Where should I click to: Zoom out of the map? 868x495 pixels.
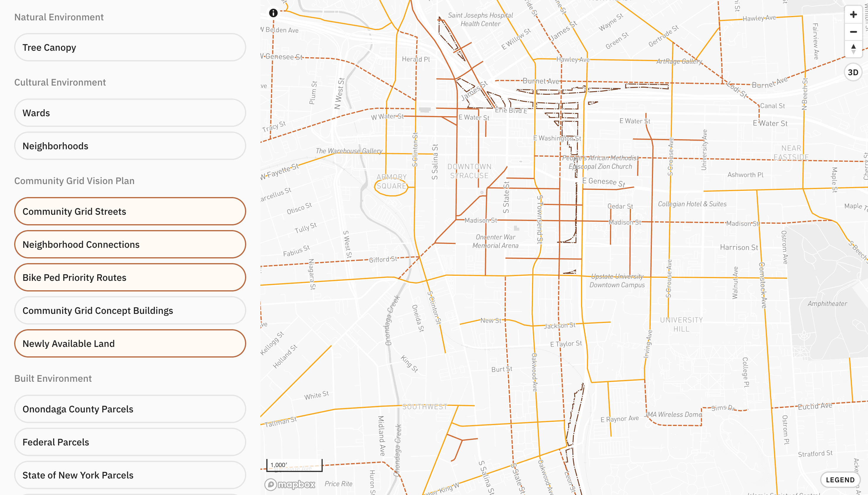point(853,32)
